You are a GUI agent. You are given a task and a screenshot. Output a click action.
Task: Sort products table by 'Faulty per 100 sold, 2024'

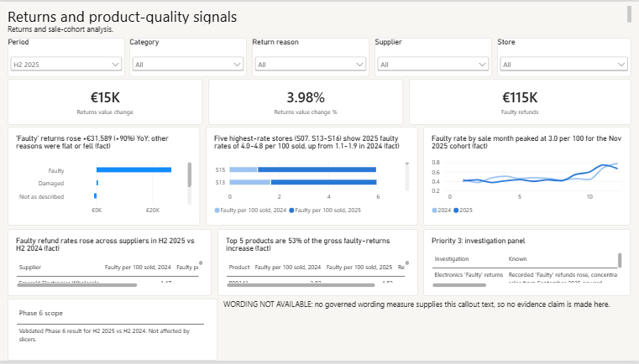point(288,268)
